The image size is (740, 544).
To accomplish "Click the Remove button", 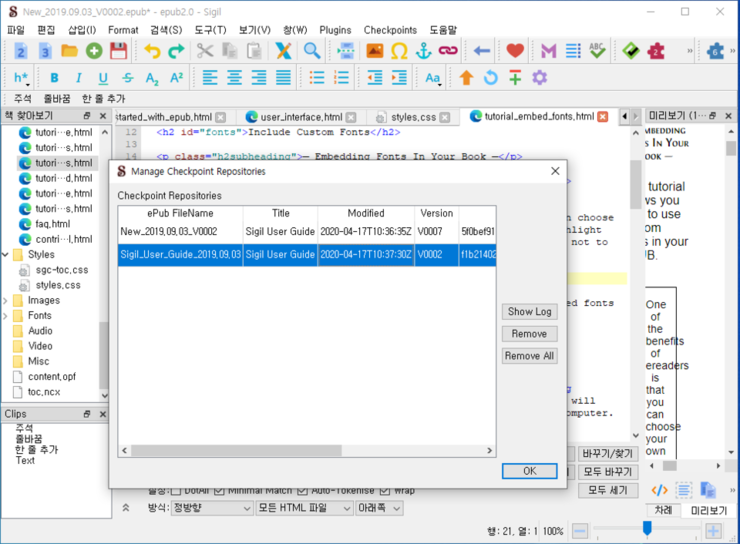I will coord(530,334).
